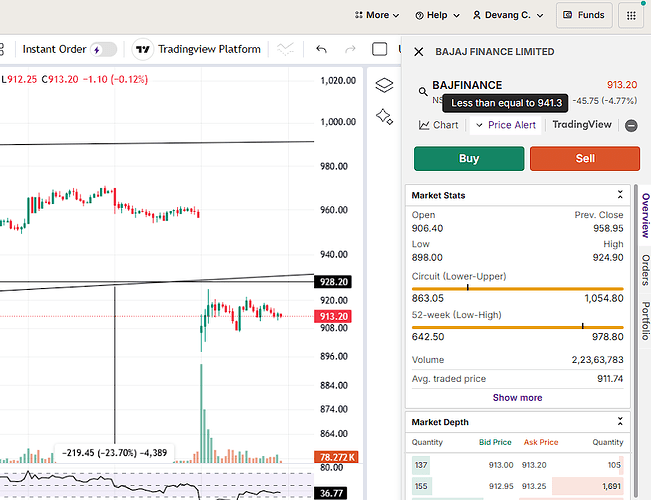
Task: Click the 52-week low-high range bar
Action: pos(517,327)
